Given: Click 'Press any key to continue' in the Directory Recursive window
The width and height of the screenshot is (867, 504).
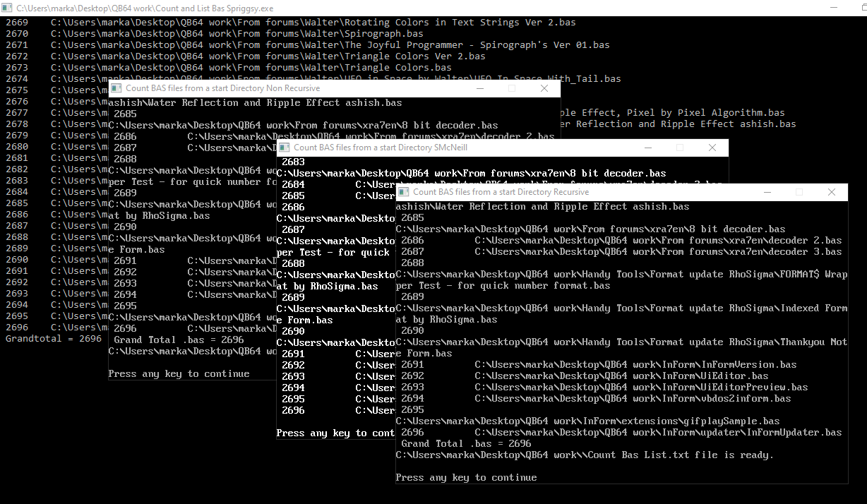Looking at the screenshot, I should (466, 477).
